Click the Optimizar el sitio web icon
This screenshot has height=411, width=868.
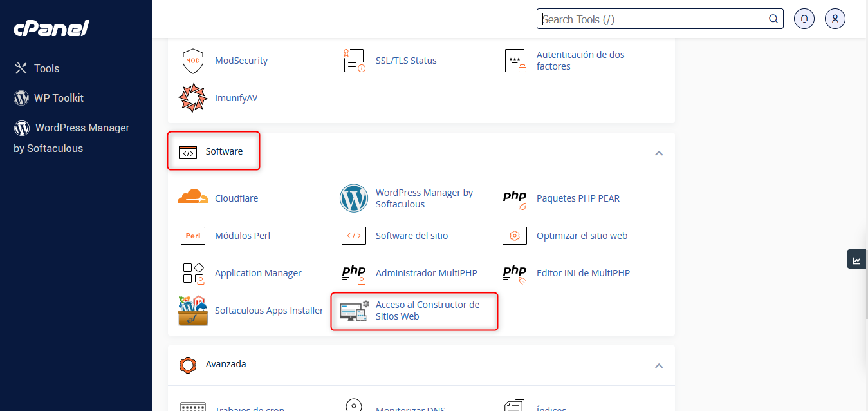click(x=515, y=236)
